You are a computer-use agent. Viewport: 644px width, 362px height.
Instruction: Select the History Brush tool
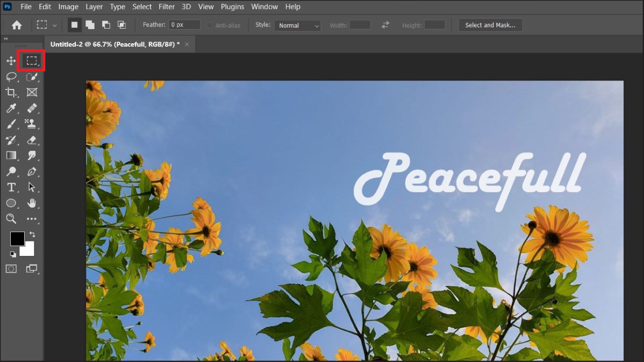coord(11,140)
